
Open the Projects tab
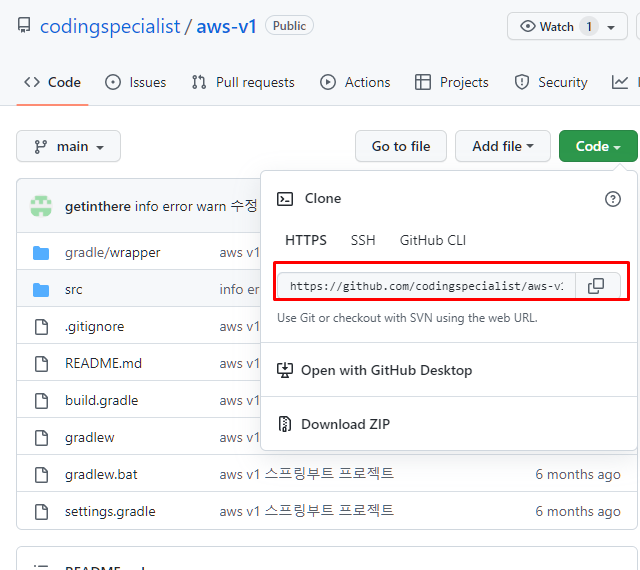click(451, 82)
